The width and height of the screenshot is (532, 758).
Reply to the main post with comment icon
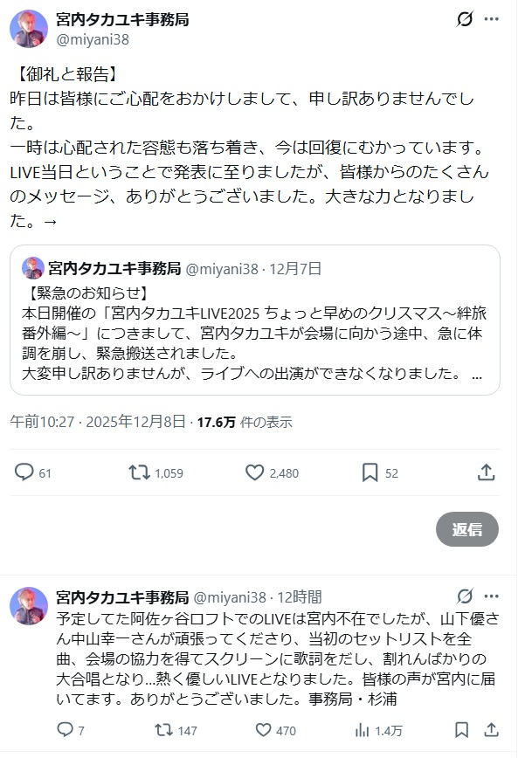tap(24, 472)
